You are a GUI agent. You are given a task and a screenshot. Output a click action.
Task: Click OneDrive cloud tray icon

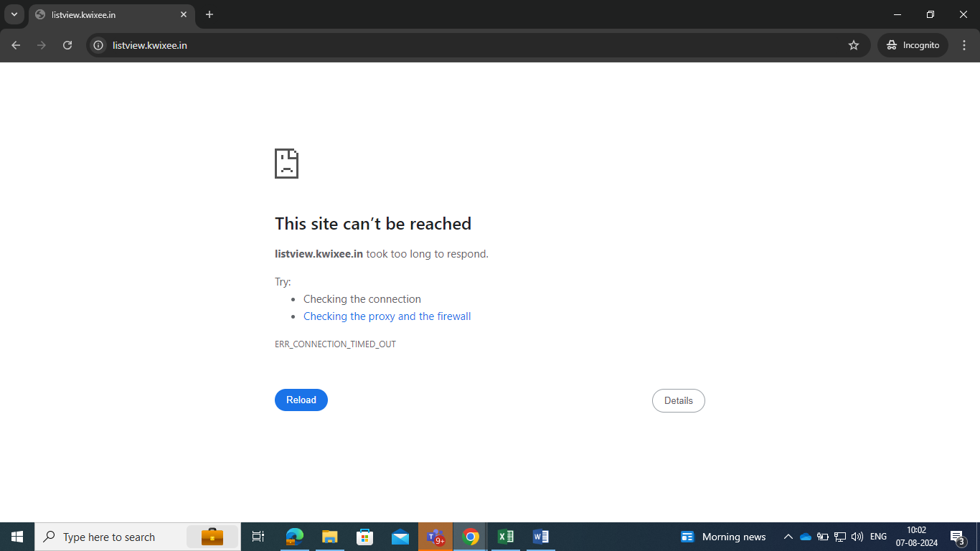click(x=806, y=537)
